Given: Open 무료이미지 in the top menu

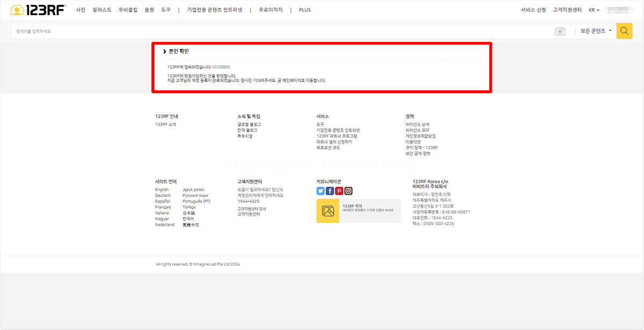Looking at the screenshot, I should click(270, 10).
